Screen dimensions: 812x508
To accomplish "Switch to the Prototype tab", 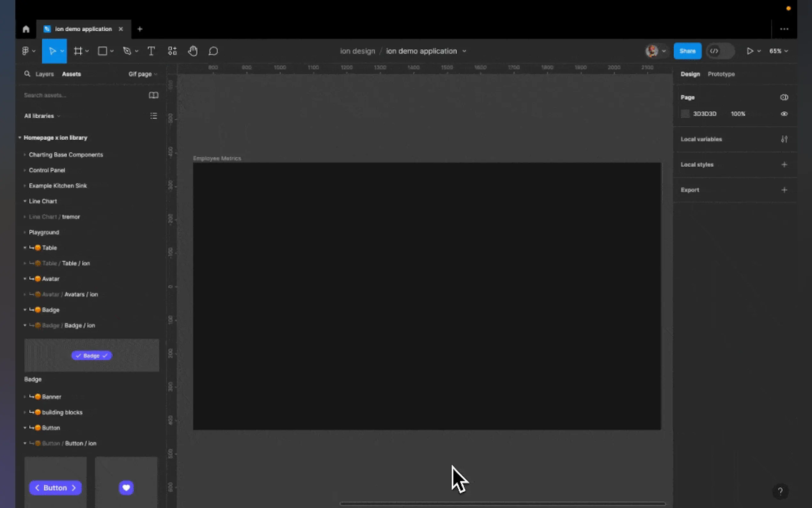I will [x=721, y=74].
